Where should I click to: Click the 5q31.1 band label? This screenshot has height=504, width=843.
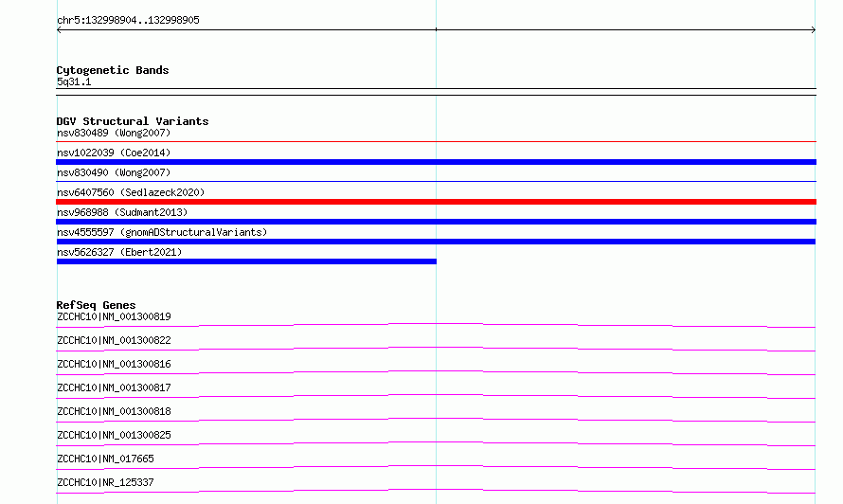pos(74,81)
